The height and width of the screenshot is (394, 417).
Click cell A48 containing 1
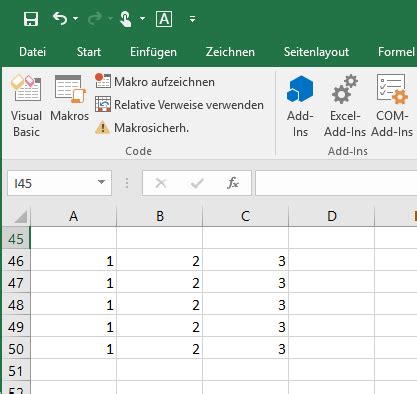pos(73,305)
